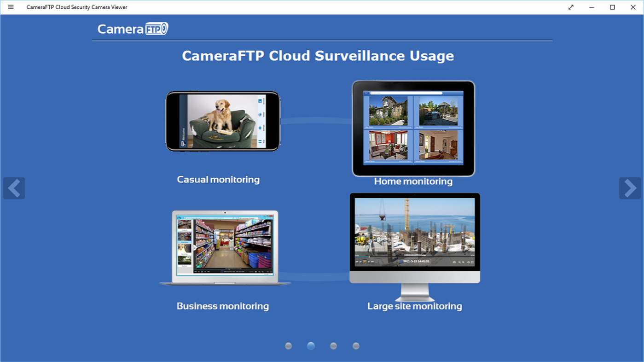Open the hamburger menu
This screenshot has height=362, width=644.
click(x=11, y=7)
